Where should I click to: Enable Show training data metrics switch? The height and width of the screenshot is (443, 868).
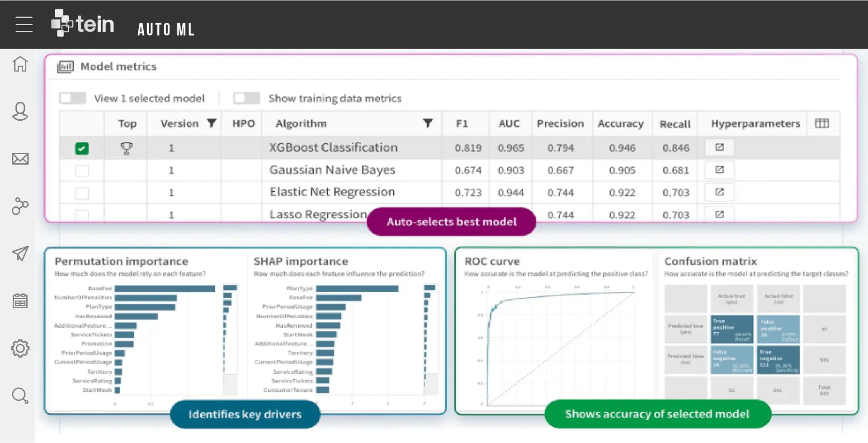(246, 98)
